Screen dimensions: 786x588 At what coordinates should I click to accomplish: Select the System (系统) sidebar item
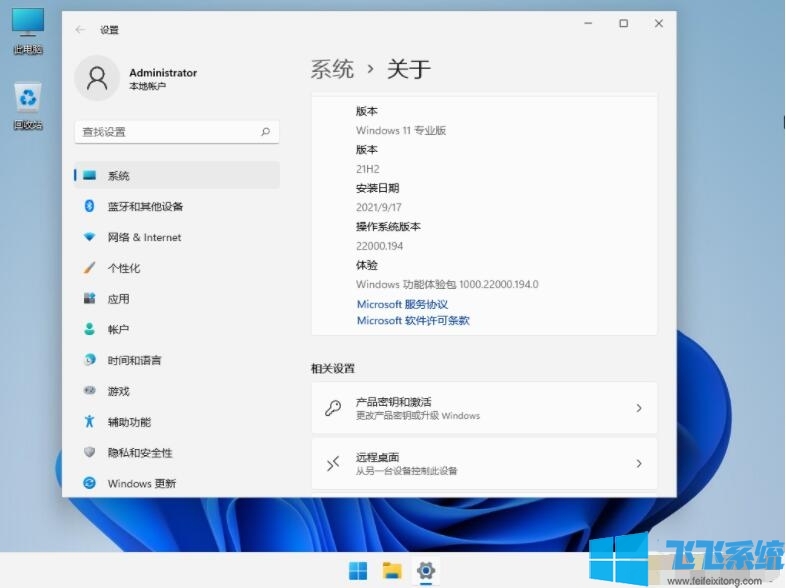pos(119,176)
